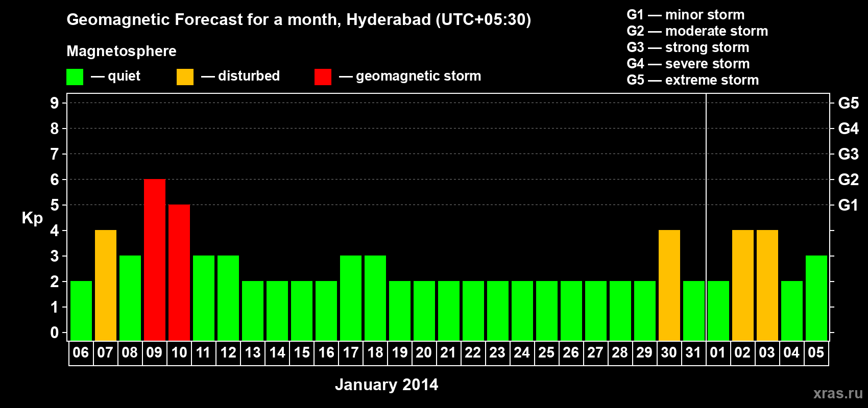Click the date label '06' on the axis

point(81,352)
